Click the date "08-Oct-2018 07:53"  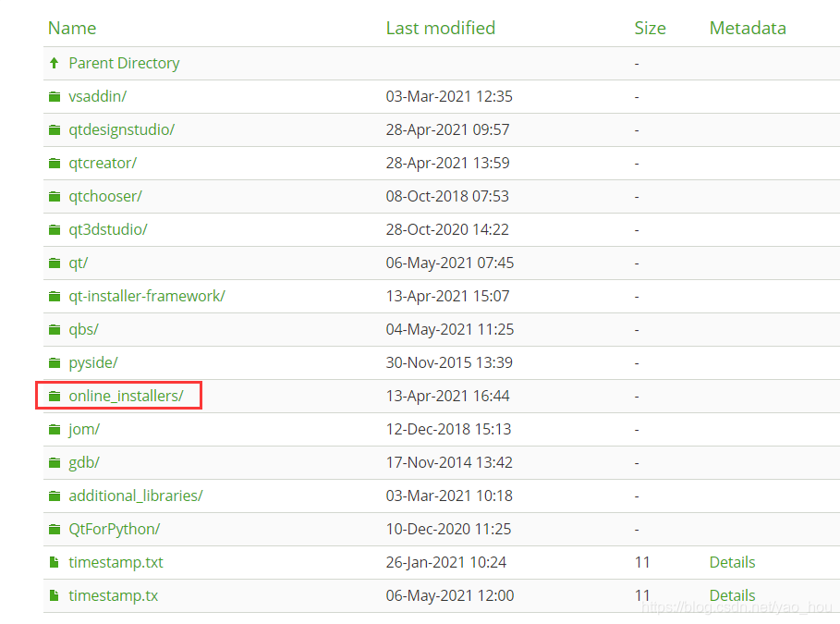click(447, 196)
